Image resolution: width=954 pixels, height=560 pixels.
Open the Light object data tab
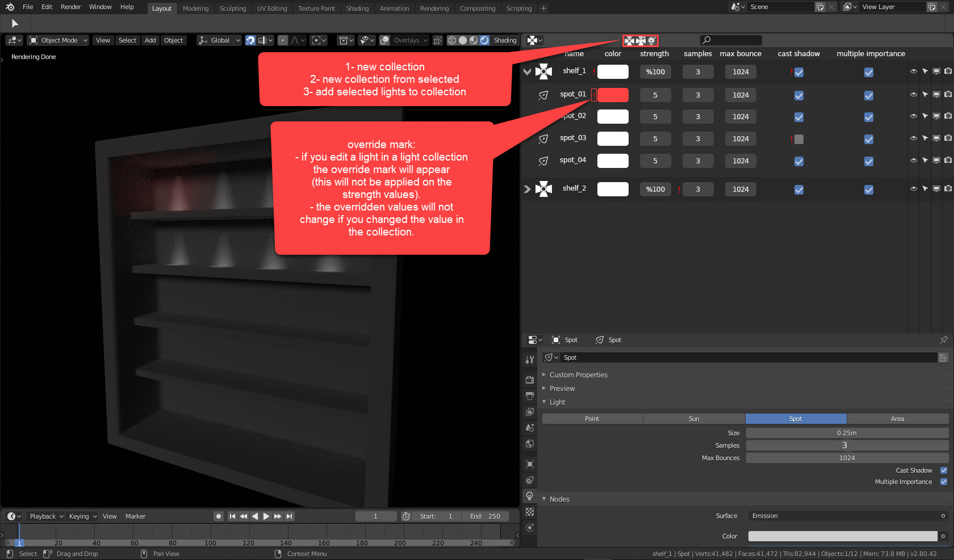(530, 496)
